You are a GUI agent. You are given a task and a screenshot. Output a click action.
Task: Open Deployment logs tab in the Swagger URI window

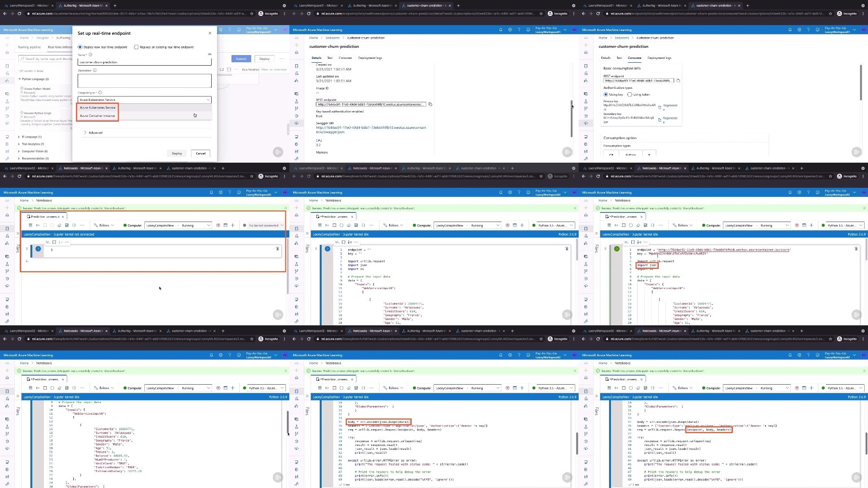[x=370, y=58]
